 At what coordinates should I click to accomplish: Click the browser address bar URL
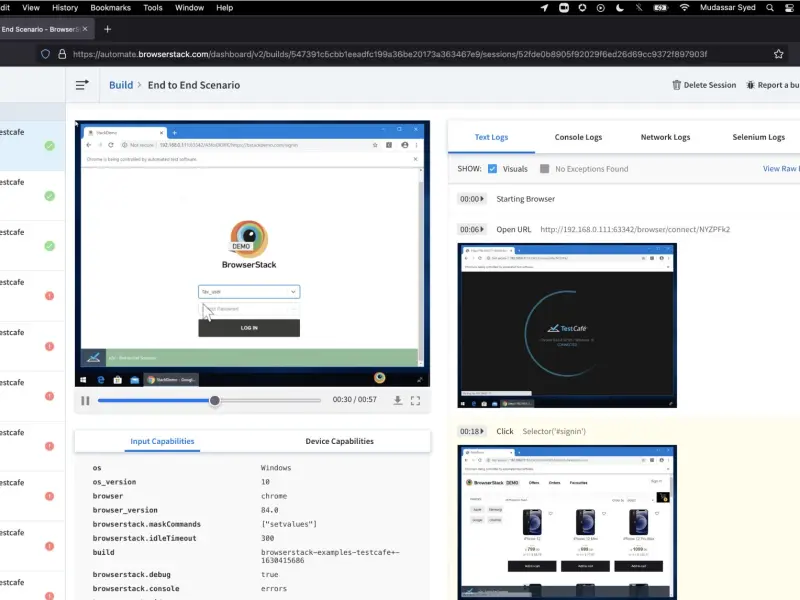click(x=390, y=54)
